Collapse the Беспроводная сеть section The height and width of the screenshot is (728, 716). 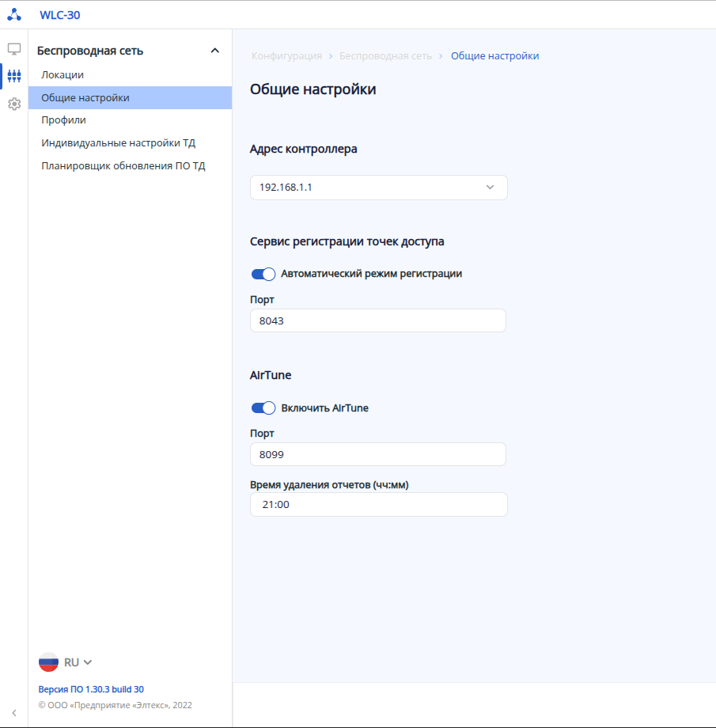pos(214,51)
